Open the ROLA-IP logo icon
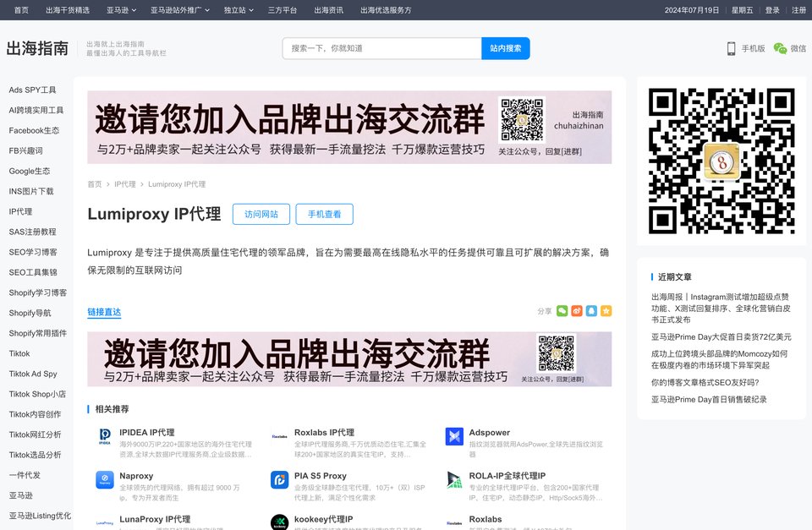This screenshot has height=530, width=812. tap(454, 480)
